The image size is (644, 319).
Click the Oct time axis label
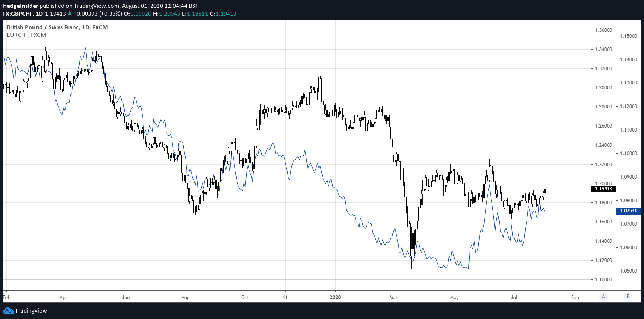(x=245, y=297)
